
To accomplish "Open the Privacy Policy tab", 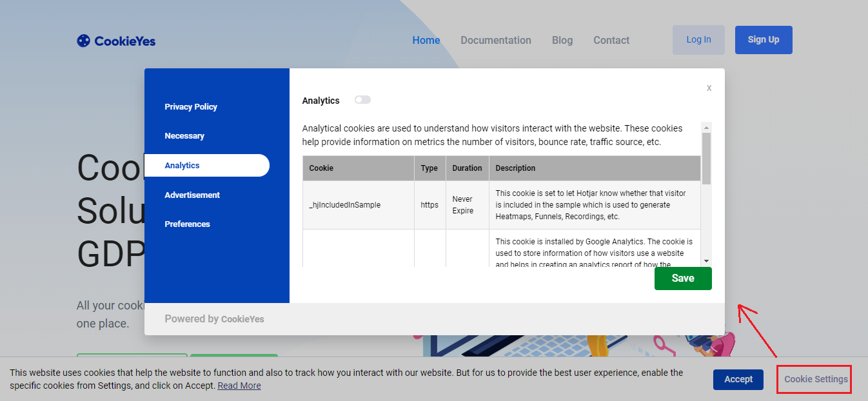I will point(191,107).
